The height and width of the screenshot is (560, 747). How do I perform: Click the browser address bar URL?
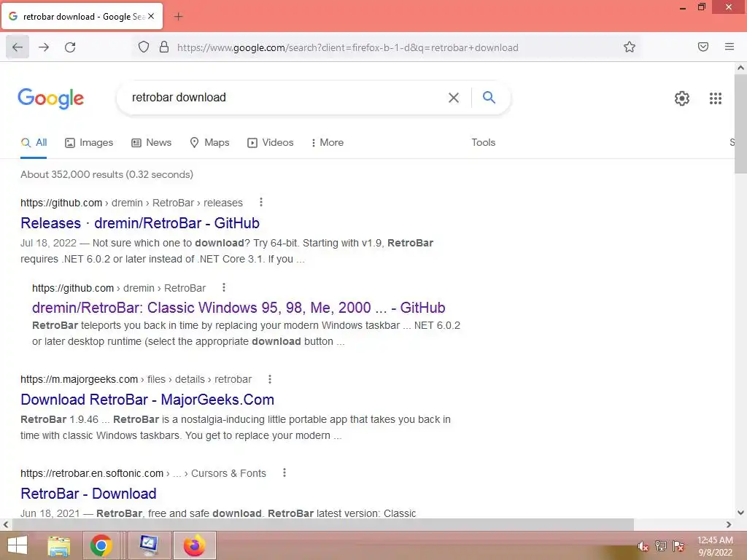click(348, 47)
